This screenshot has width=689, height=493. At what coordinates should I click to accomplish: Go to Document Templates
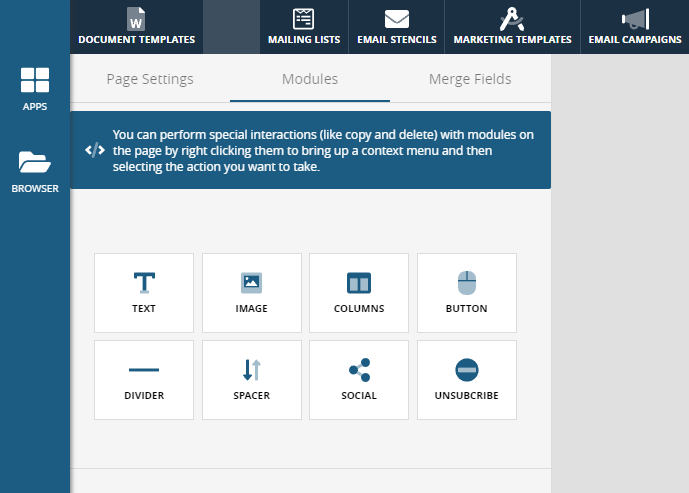pos(136,27)
